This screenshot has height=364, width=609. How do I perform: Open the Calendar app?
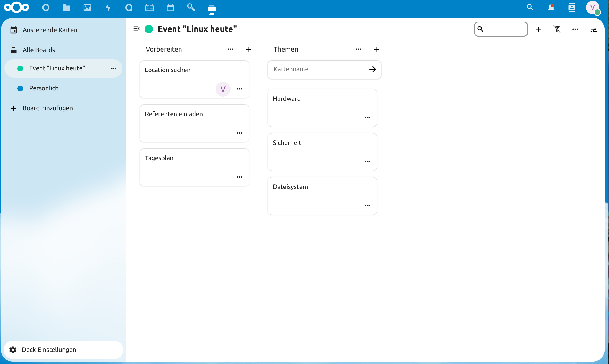coord(170,7)
